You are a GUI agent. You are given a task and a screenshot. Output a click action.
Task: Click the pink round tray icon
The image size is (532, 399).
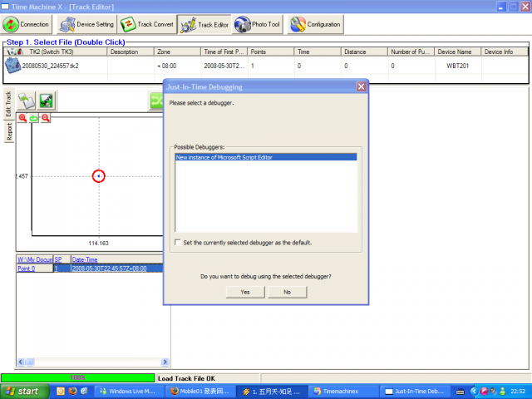tap(484, 392)
